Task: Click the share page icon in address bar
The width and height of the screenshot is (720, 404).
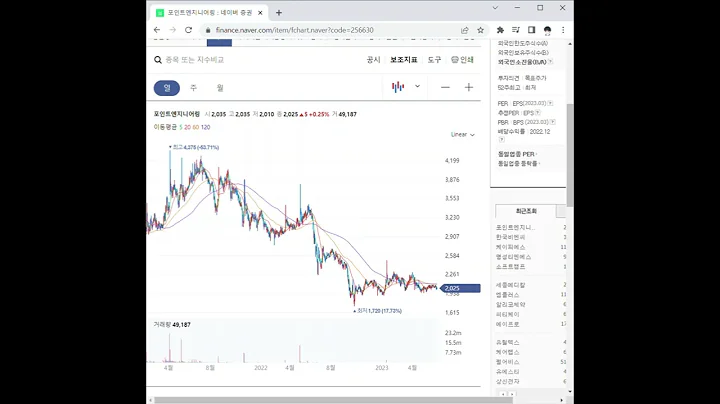Action: point(465,30)
